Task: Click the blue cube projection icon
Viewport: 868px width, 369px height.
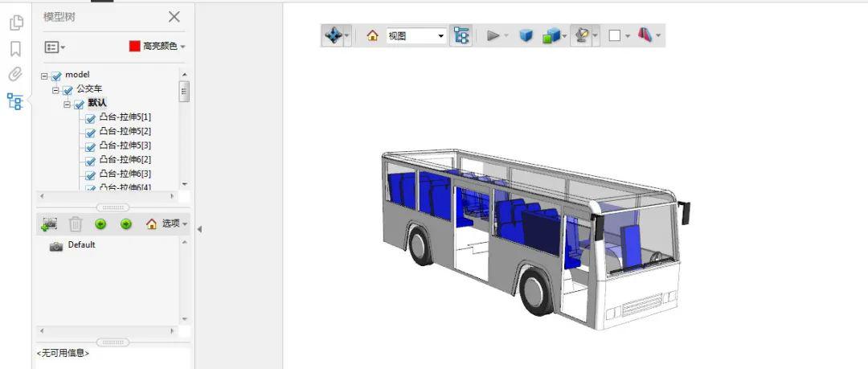Action: coord(526,35)
